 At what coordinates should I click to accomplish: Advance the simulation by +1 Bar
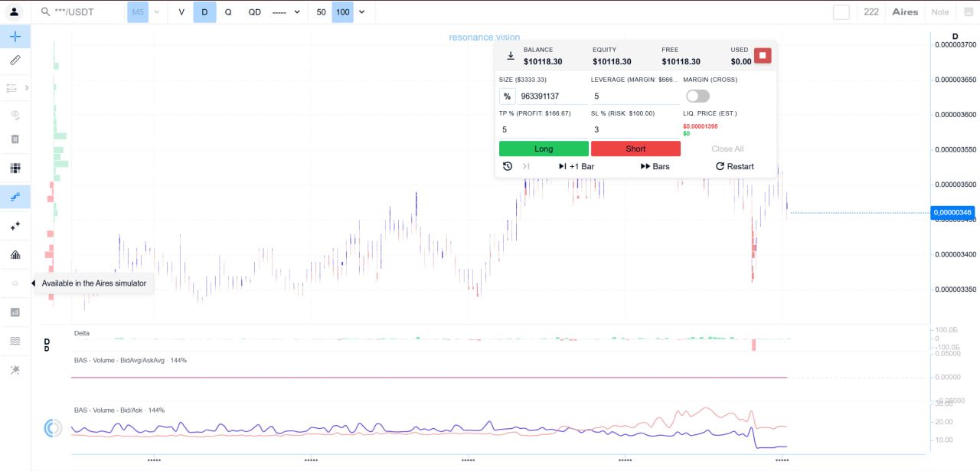tap(576, 166)
